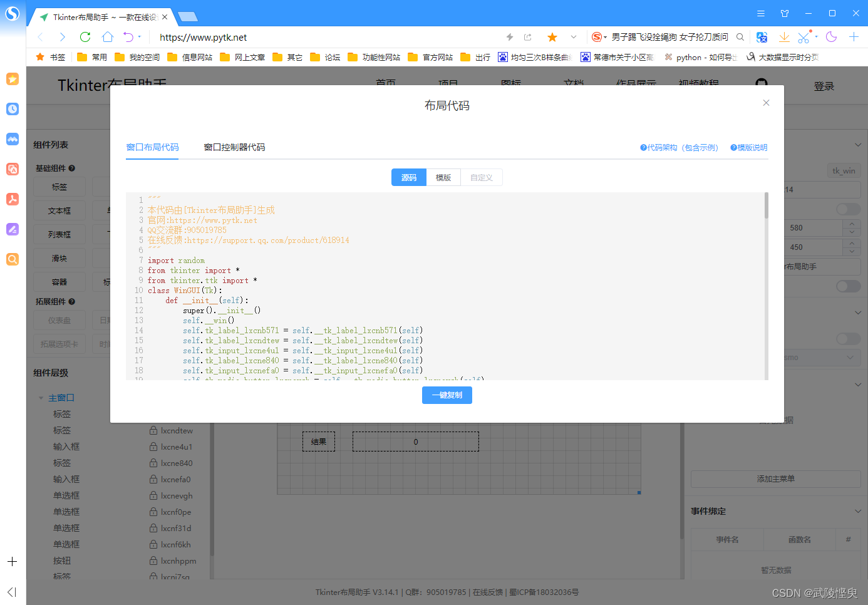Click the sidebar purple note icon
Screen dimensions: 868x605
[x=13, y=229]
